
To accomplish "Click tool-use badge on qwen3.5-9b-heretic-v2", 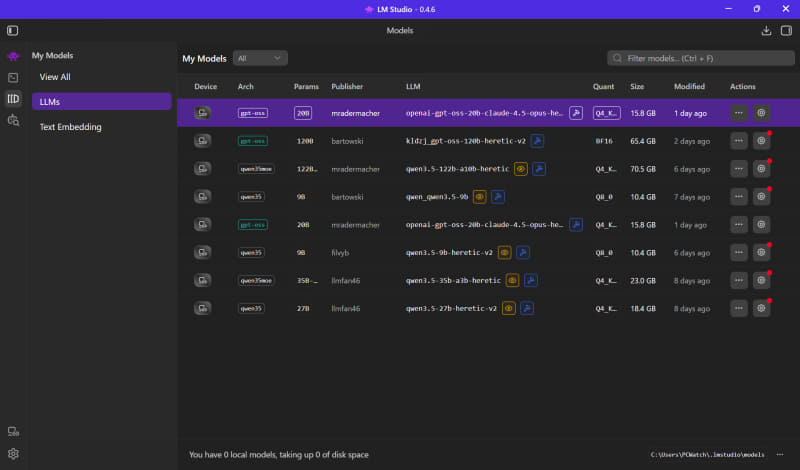I will [x=522, y=253].
